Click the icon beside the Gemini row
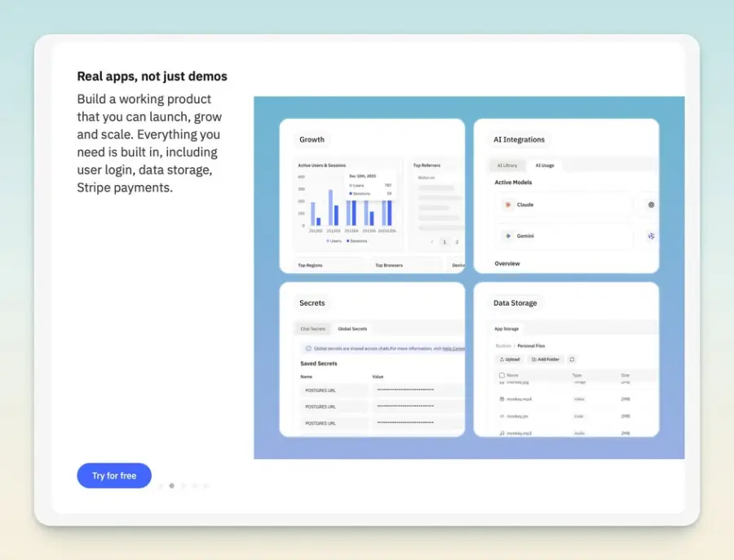The width and height of the screenshot is (734, 560). point(651,236)
